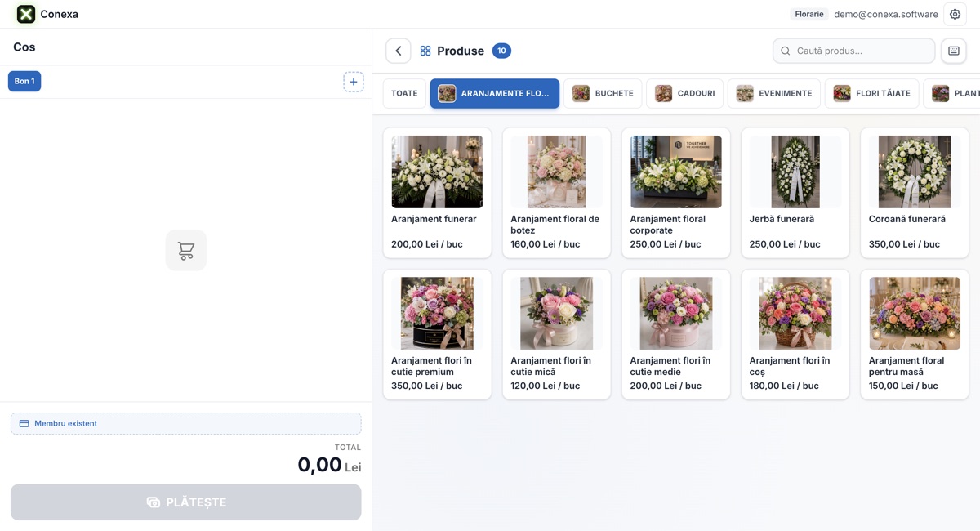Add Aranjament floral pentru masă product

(x=914, y=334)
